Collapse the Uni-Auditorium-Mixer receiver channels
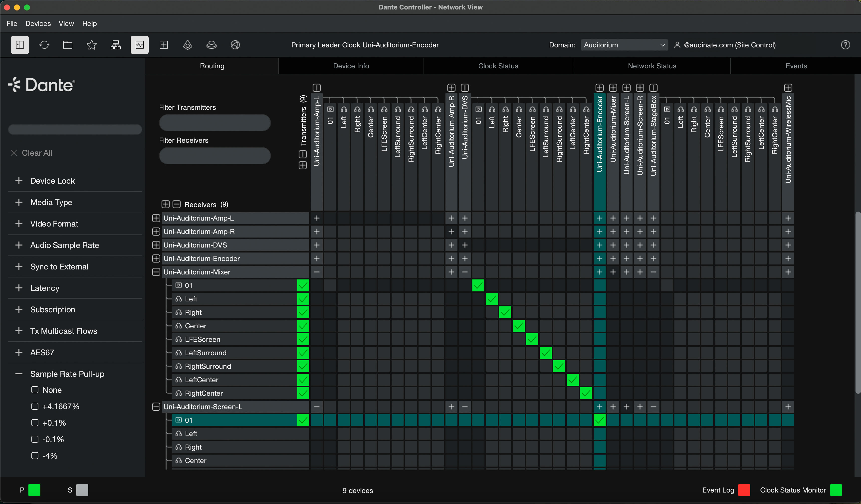Screen dimensions: 861x504 156,272
